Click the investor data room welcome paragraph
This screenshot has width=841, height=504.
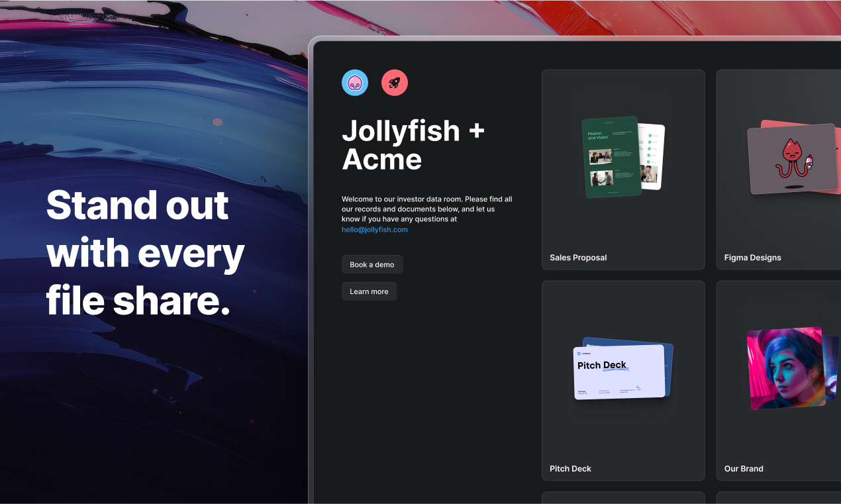(427, 214)
